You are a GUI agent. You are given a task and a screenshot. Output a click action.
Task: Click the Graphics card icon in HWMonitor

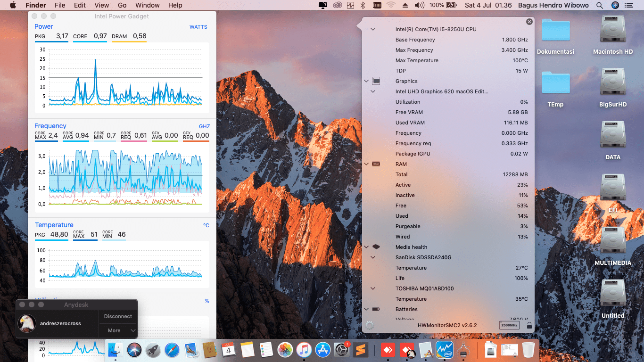pos(376,81)
